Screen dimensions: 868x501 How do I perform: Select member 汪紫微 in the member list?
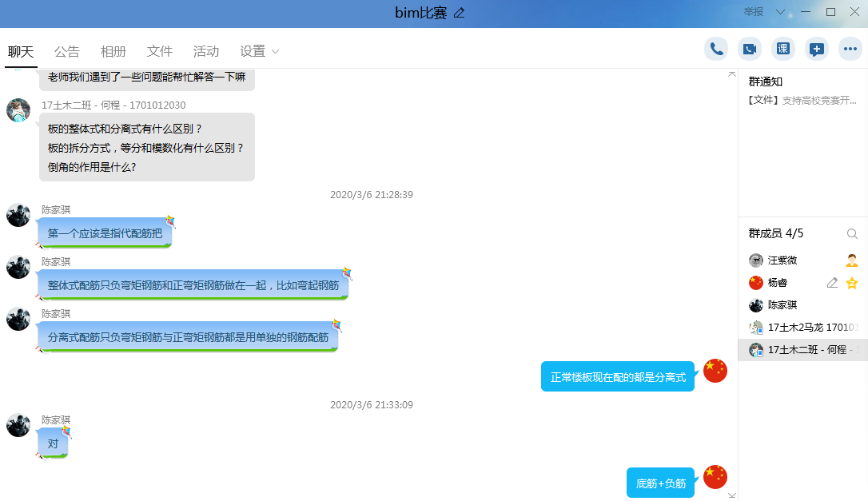pos(782,260)
